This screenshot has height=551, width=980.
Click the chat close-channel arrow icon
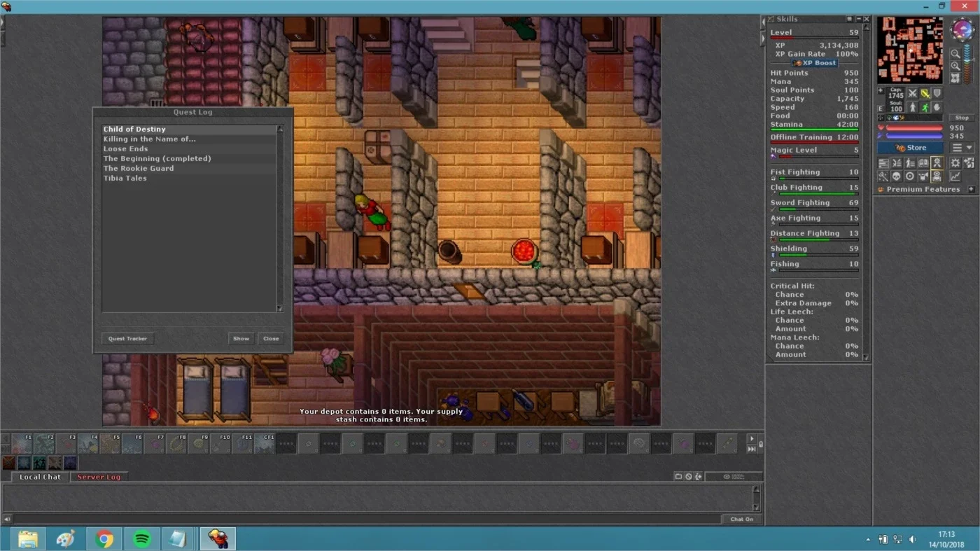(x=698, y=477)
